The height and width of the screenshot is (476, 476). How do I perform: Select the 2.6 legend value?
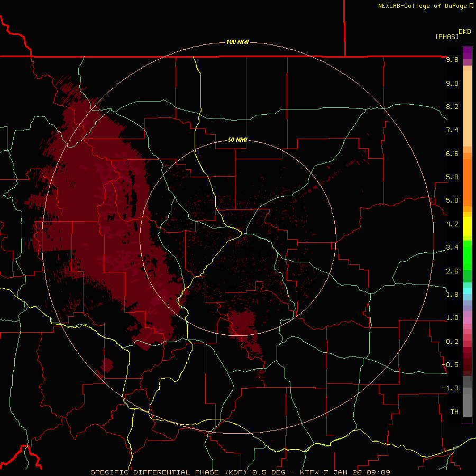452,271
